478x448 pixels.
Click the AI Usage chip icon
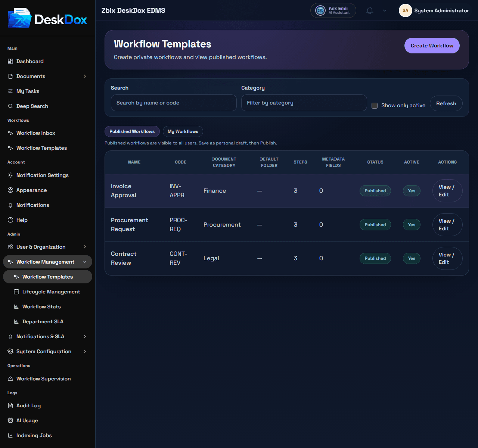click(10, 420)
